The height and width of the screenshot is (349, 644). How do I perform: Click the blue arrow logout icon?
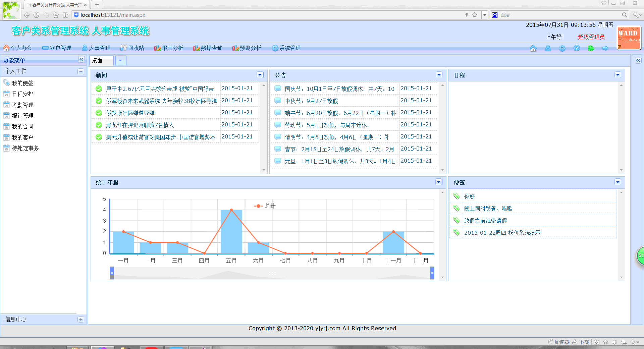605,48
